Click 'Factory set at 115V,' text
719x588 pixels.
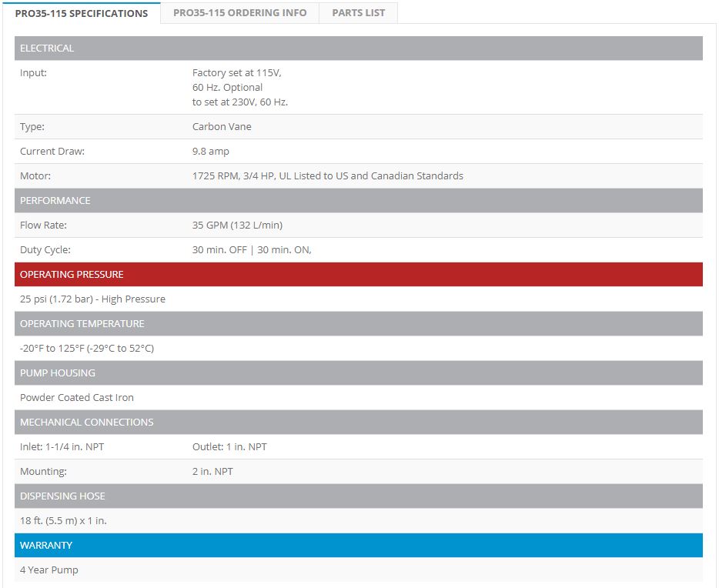click(236, 73)
